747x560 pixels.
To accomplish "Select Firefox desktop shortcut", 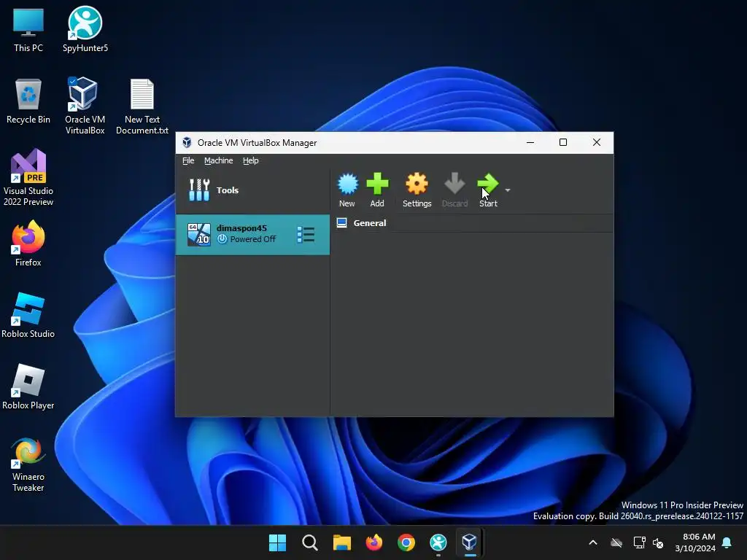I will 28,244.
